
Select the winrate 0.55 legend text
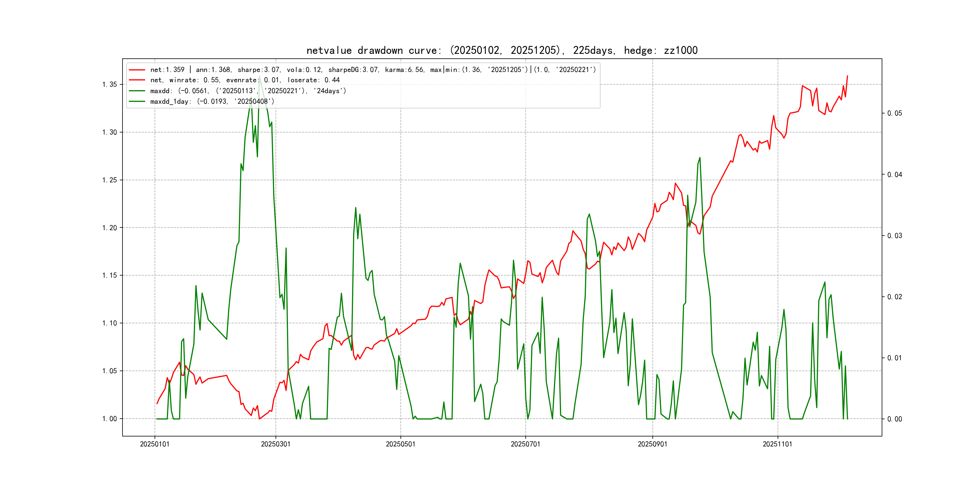245,80
